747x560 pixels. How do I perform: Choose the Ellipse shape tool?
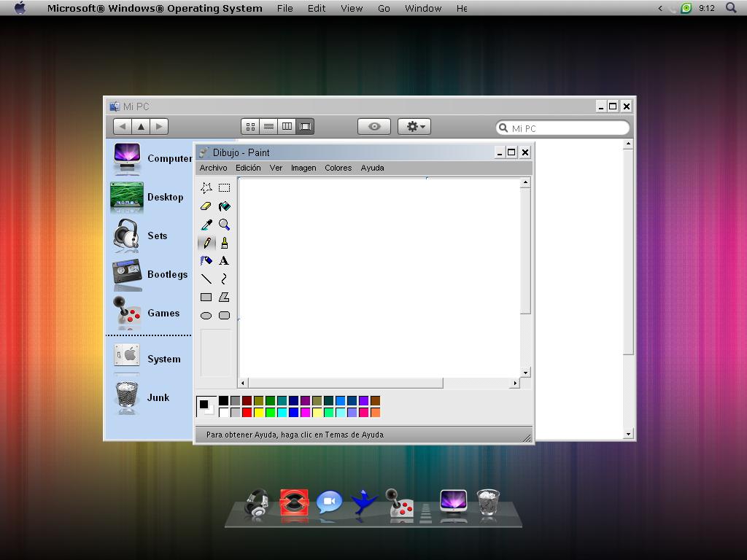[206, 315]
